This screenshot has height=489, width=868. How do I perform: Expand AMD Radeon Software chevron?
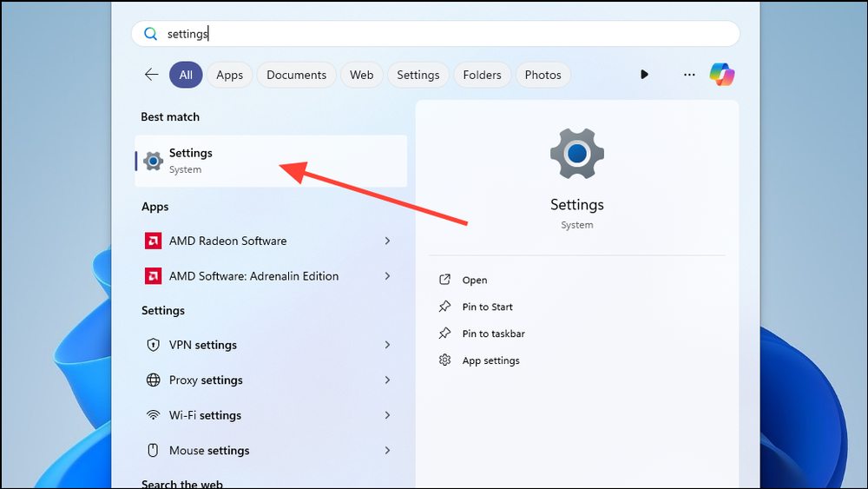tap(387, 241)
